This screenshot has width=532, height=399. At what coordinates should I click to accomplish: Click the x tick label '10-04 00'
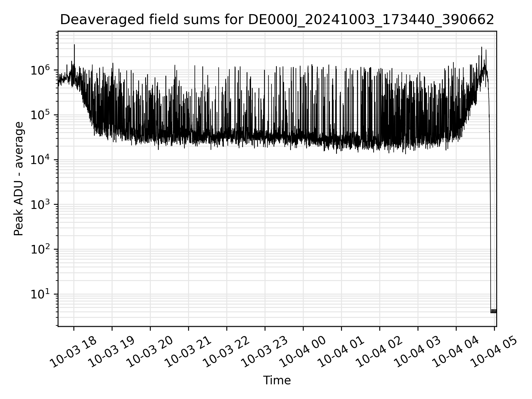[303, 352]
